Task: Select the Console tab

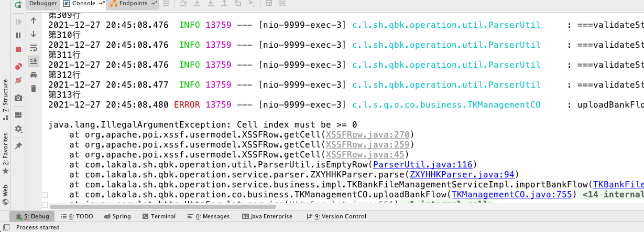Action: 83,4
